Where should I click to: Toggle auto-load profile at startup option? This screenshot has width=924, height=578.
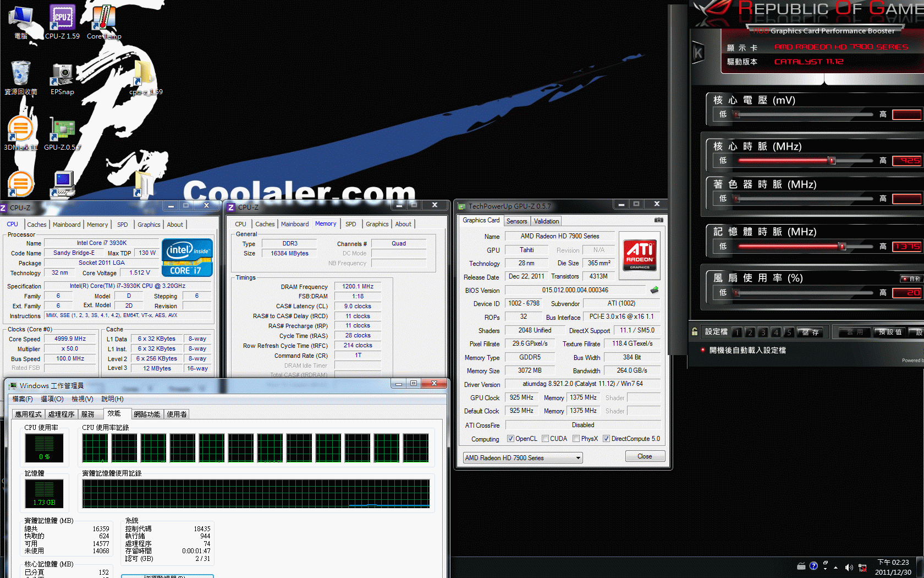point(703,350)
